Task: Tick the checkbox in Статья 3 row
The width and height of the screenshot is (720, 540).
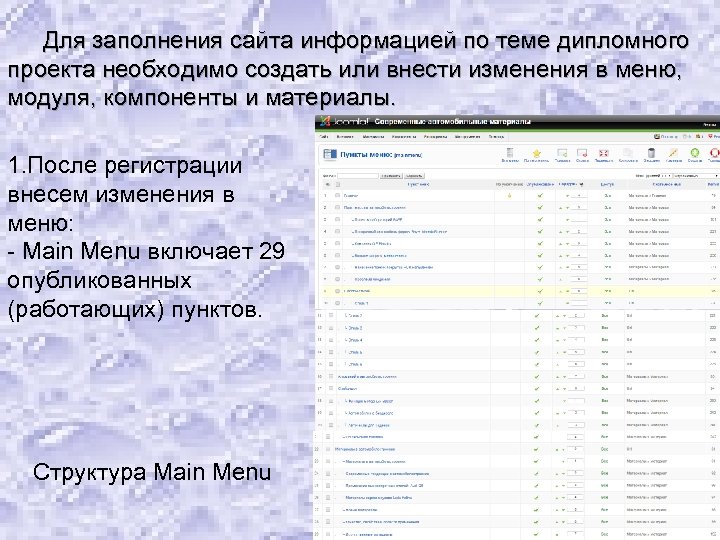Action: (x=331, y=328)
